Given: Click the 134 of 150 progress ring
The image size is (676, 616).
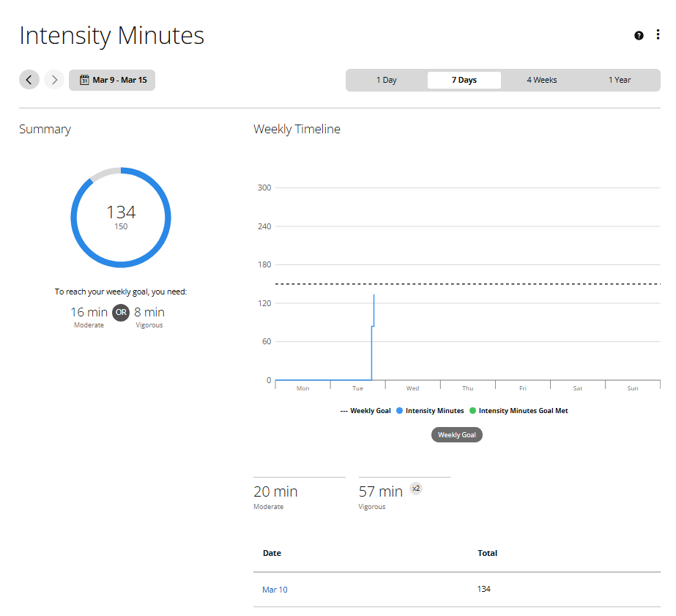Looking at the screenshot, I should [x=121, y=218].
